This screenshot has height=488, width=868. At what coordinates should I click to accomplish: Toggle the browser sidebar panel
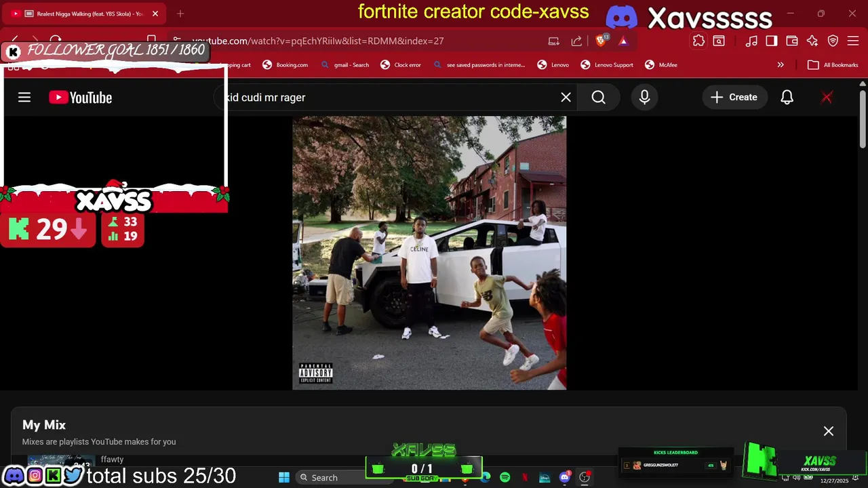coord(771,41)
